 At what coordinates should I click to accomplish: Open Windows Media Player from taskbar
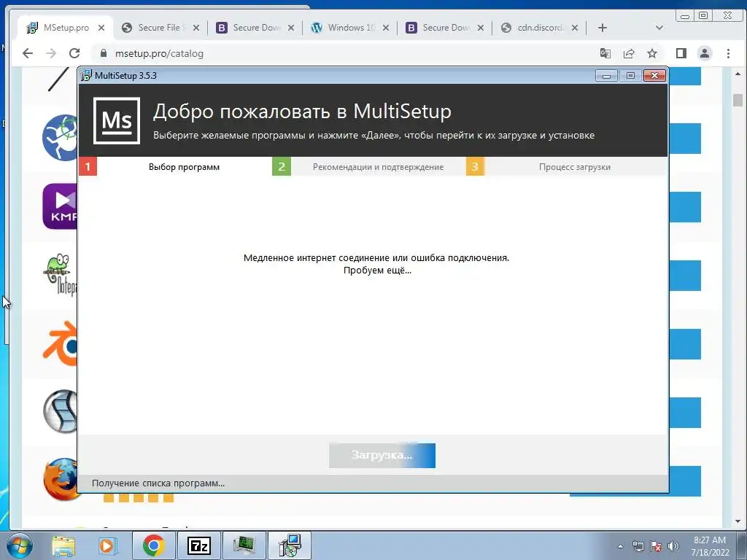(107, 545)
